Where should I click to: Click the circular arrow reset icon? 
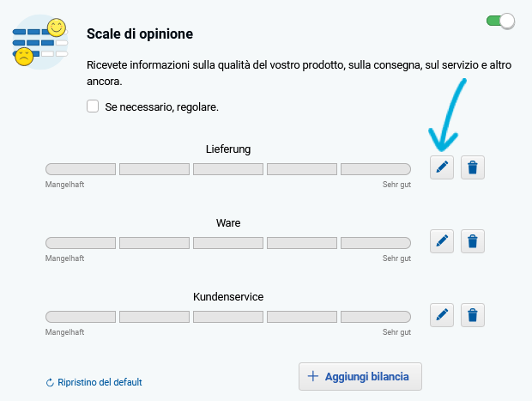[x=50, y=383]
